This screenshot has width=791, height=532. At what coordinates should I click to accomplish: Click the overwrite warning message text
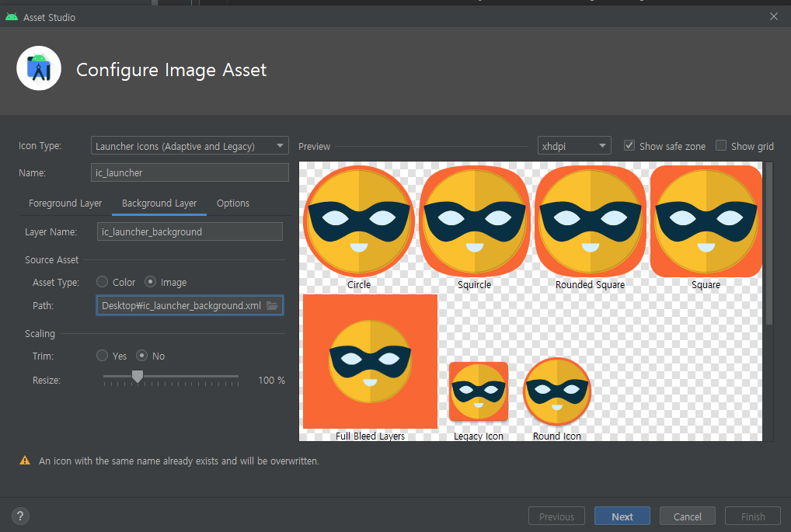coord(179,461)
